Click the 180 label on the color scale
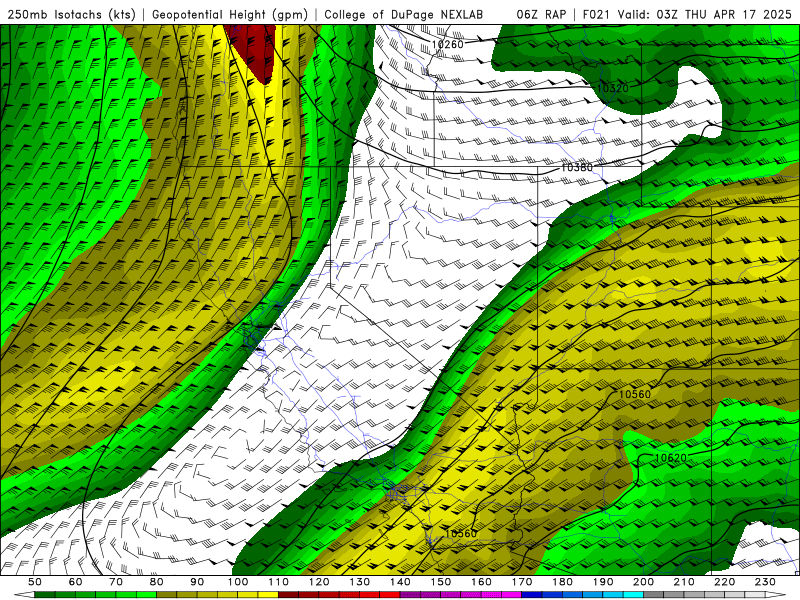The width and height of the screenshot is (800, 600). click(562, 582)
